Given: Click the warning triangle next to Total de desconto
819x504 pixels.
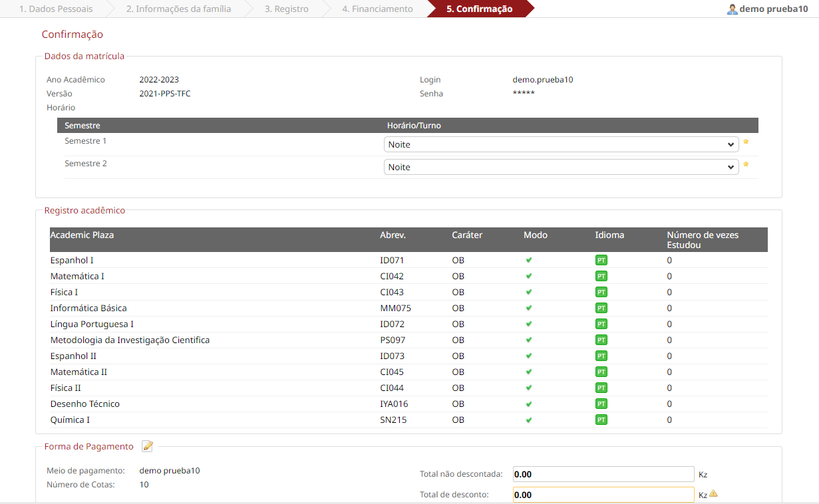Looking at the screenshot, I should click(x=713, y=493).
